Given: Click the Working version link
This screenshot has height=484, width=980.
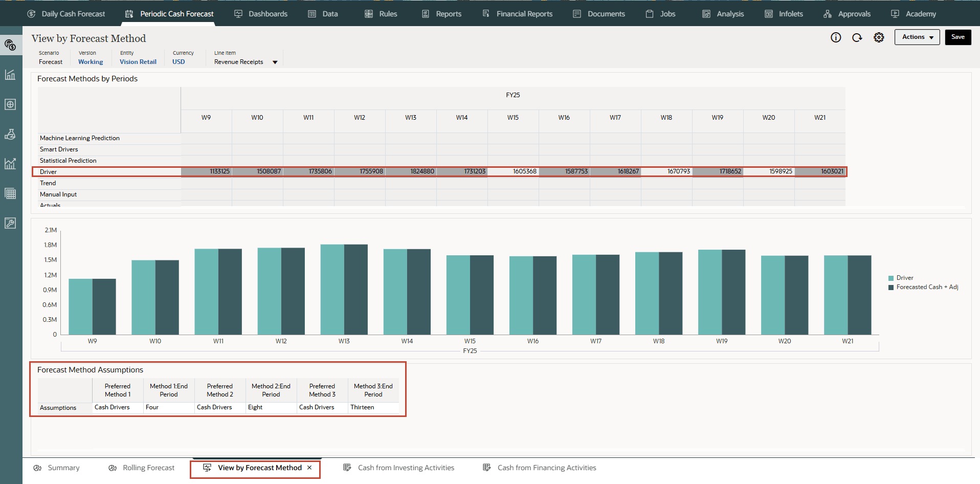Looking at the screenshot, I should [91, 62].
